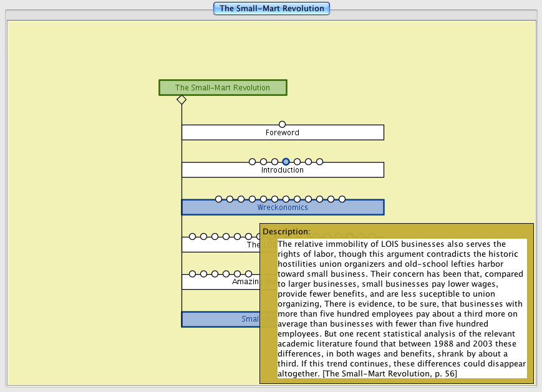This screenshot has width=542, height=392.
Task: Select the first circle above Wreckonomics
Action: [218, 199]
